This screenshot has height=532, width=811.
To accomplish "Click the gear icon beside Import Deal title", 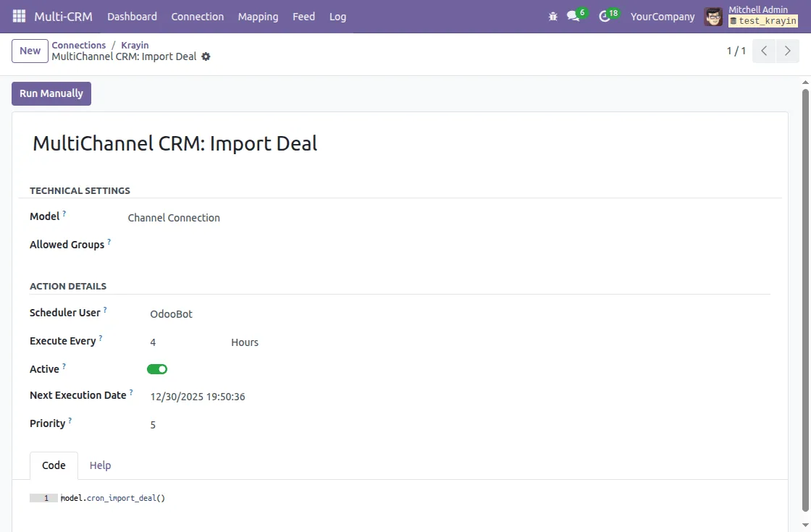I will (x=206, y=56).
